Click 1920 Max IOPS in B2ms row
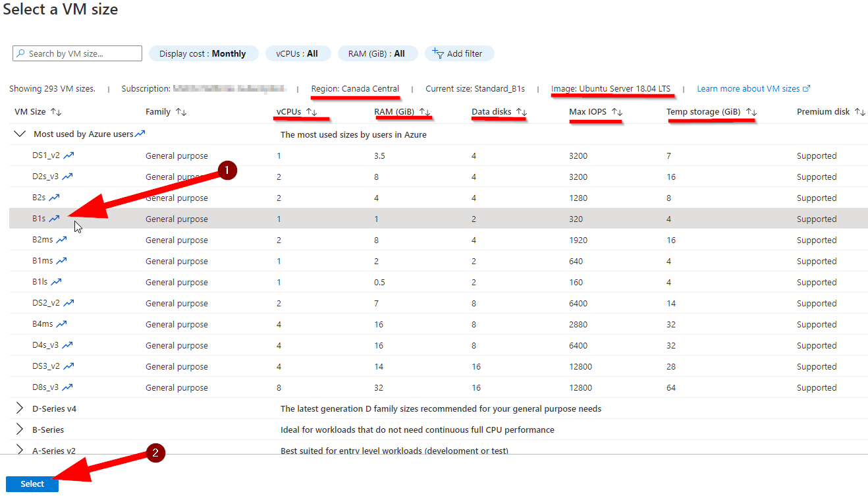Screen dimensions: 868x500 [578, 240]
